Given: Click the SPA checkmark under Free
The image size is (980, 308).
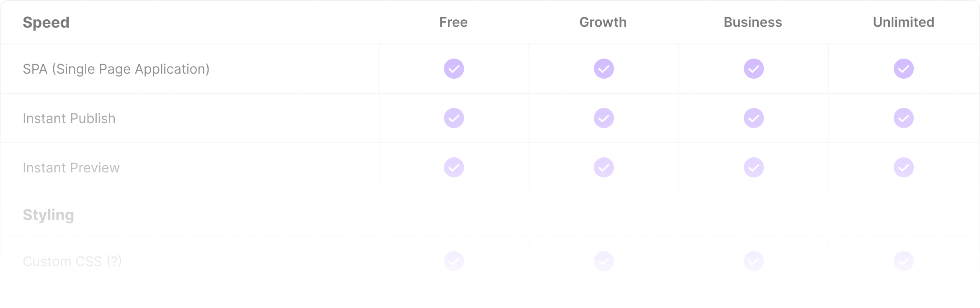Looking at the screenshot, I should (x=454, y=69).
